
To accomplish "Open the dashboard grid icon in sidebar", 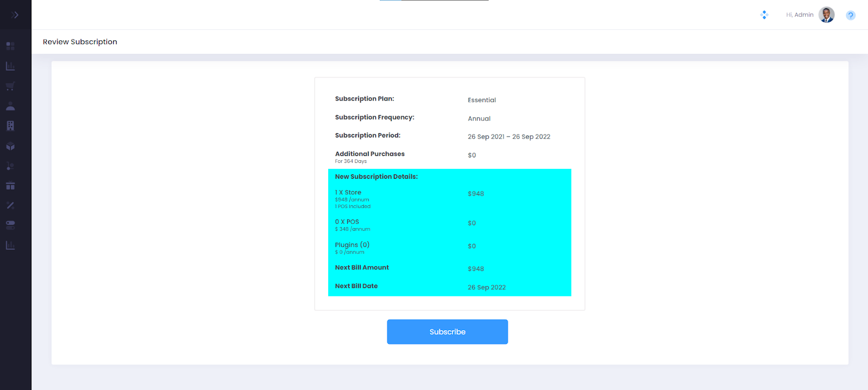I will click(x=10, y=46).
